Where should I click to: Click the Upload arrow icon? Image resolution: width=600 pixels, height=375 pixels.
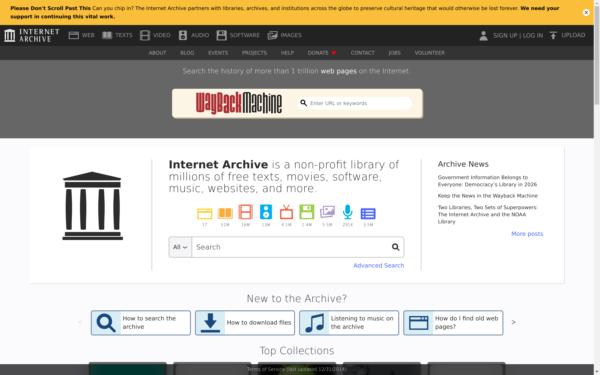pyautogui.click(x=553, y=36)
